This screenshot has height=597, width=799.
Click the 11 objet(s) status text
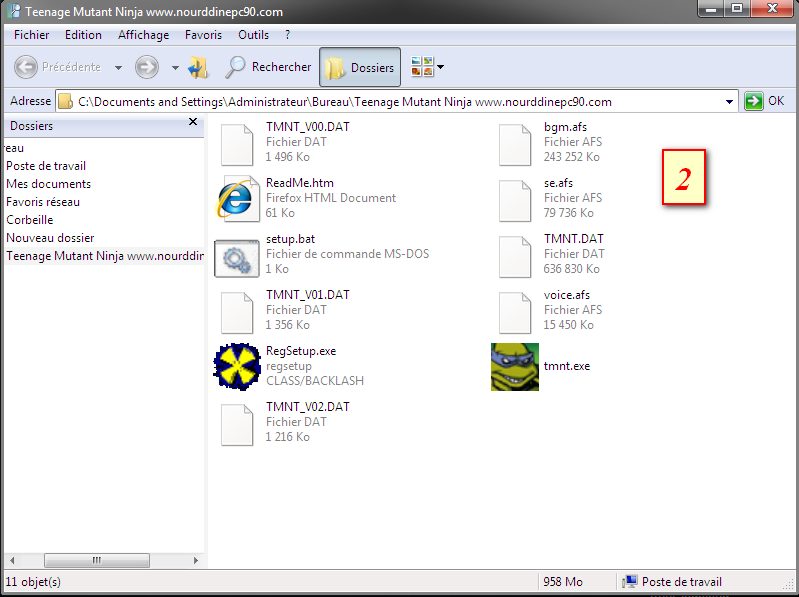33,582
